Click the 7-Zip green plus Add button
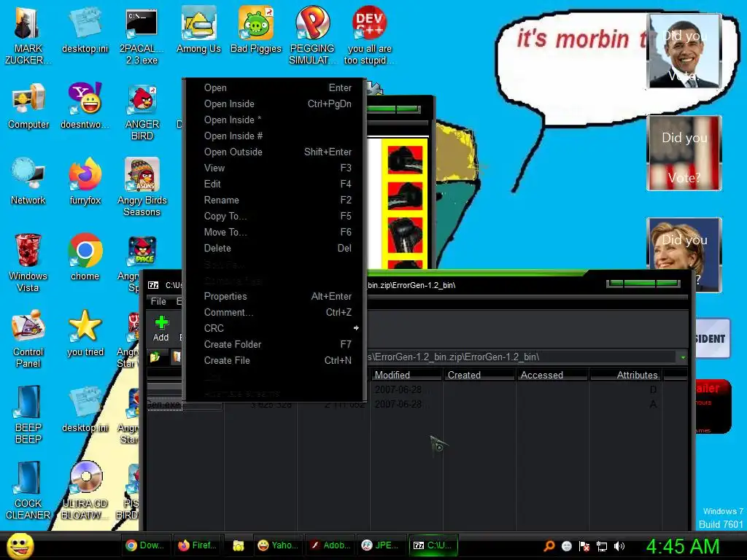 tap(161, 329)
